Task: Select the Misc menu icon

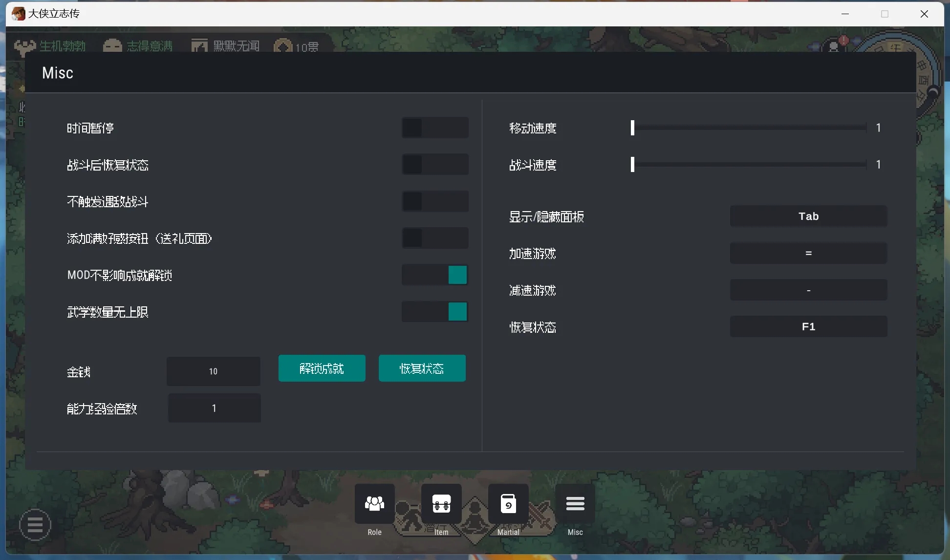Action: tap(575, 504)
